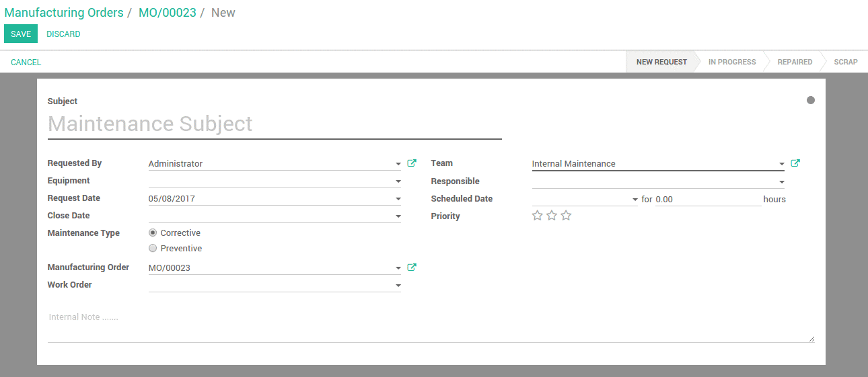Click the grey kanban state dot
Viewport: 868px width, 377px height.
click(x=810, y=100)
